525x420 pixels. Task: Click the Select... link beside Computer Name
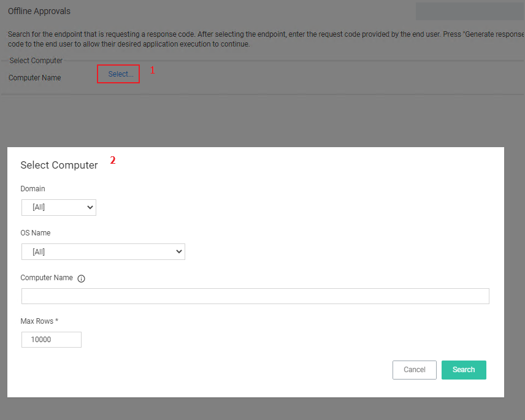[x=120, y=74]
